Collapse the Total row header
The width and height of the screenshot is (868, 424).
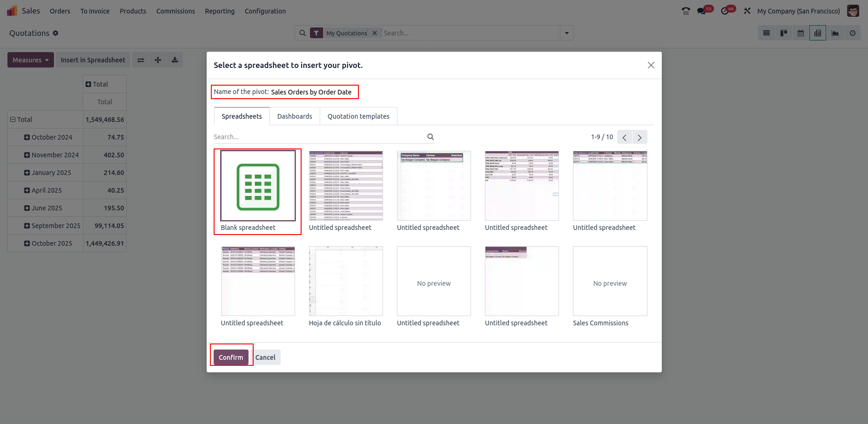point(13,120)
